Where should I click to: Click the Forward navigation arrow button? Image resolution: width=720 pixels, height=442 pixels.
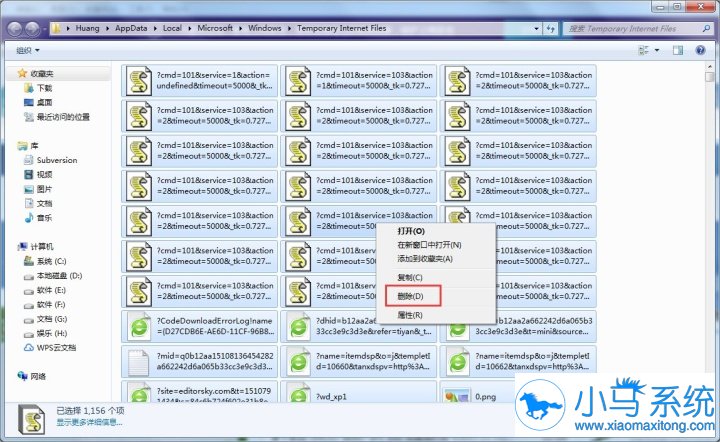click(32, 28)
